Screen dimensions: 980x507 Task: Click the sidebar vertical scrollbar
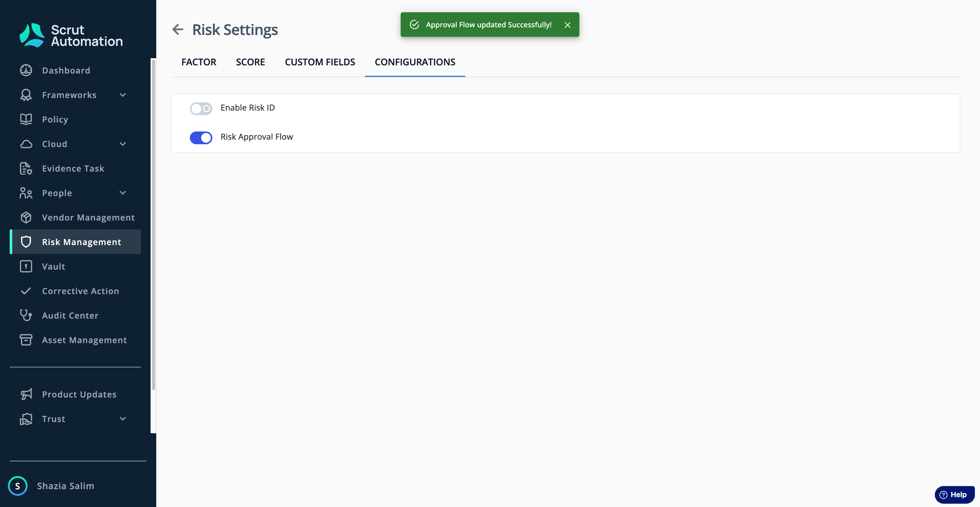click(154, 225)
